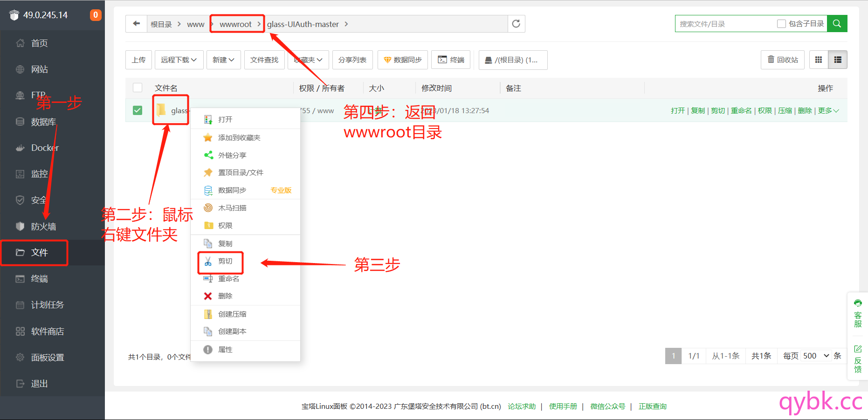
Task: Choose 删除 in the context menu
Action: 245,296
